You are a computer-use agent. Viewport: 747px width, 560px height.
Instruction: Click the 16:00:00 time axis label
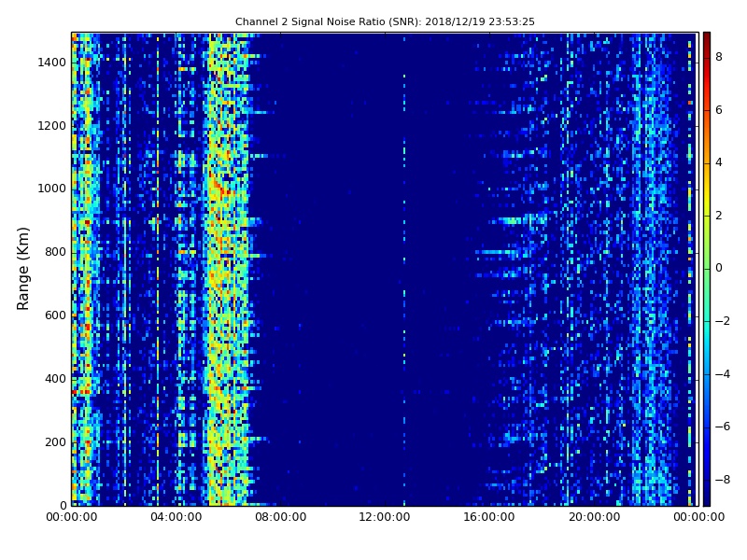(x=489, y=517)
